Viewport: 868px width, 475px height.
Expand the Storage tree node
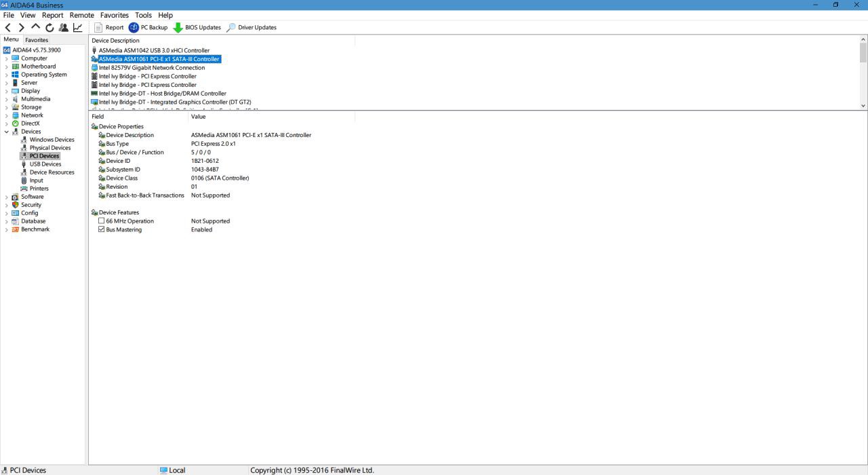point(7,107)
